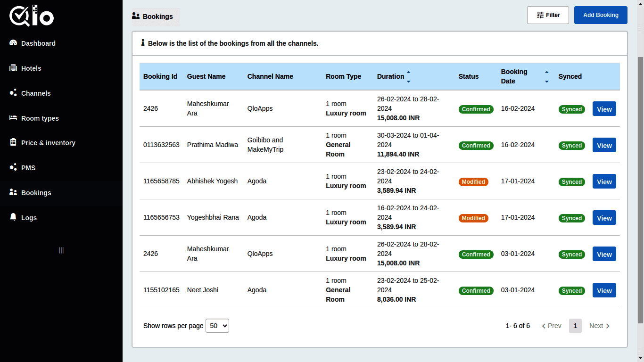644x362 pixels.
Task: Open the Bookings tab header
Action: [156, 16]
